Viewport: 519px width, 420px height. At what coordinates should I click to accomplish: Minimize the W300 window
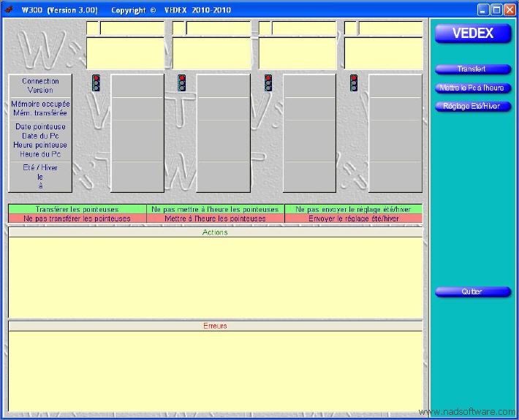pyautogui.click(x=483, y=10)
